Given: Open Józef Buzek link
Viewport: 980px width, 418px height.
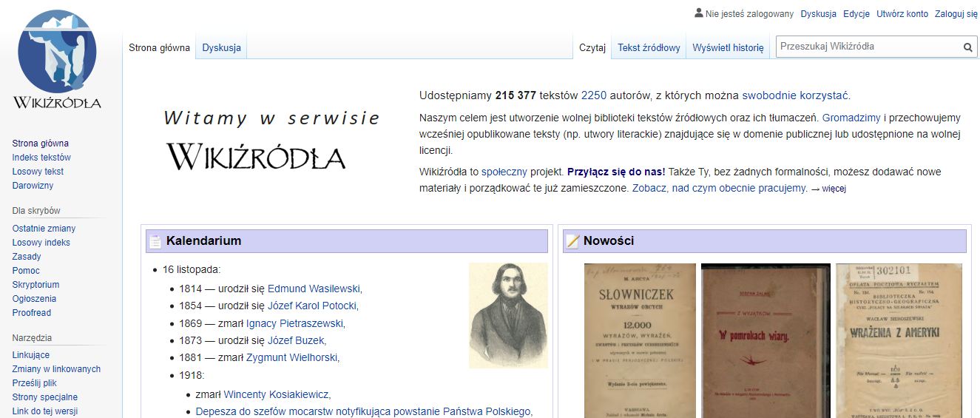Looking at the screenshot, I should pyautogui.click(x=296, y=340).
